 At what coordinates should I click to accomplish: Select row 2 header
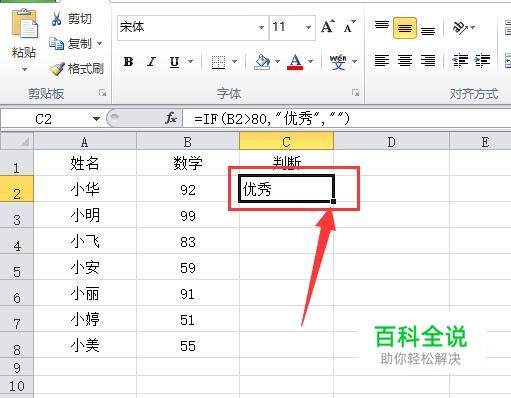click(17, 189)
